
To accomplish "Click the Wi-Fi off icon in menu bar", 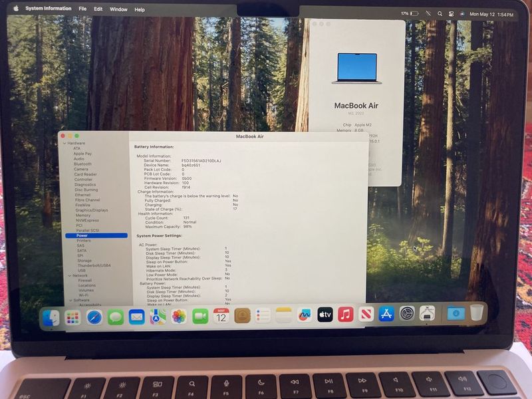I will [428, 13].
